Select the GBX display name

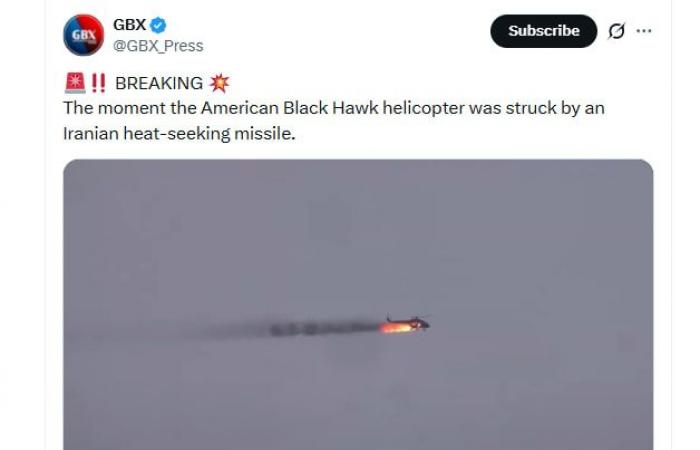coord(129,25)
